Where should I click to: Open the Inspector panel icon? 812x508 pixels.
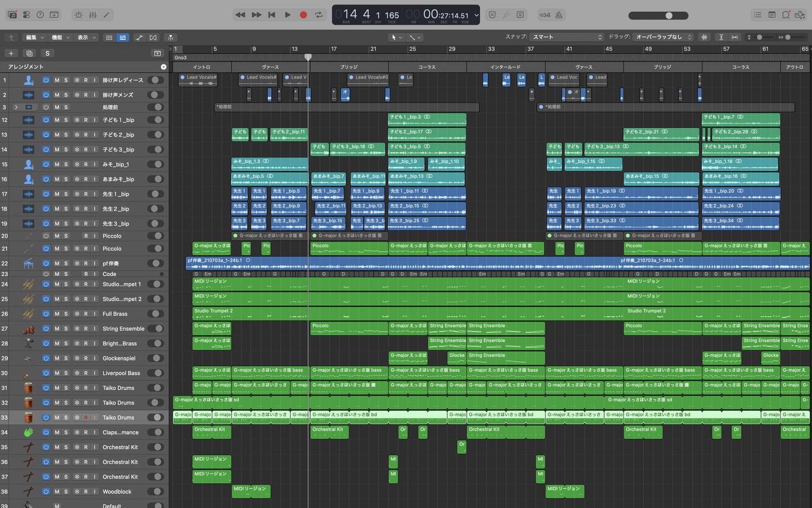coord(26,15)
